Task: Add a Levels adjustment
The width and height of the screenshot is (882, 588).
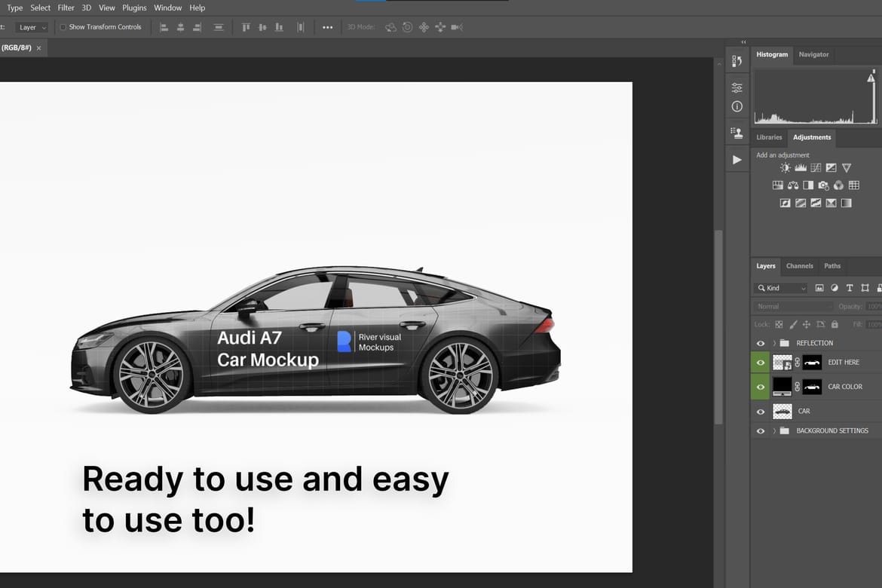Action: coord(801,167)
